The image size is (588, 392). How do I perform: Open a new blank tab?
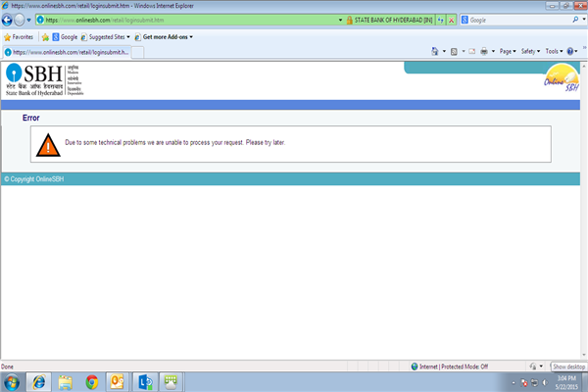click(137, 53)
